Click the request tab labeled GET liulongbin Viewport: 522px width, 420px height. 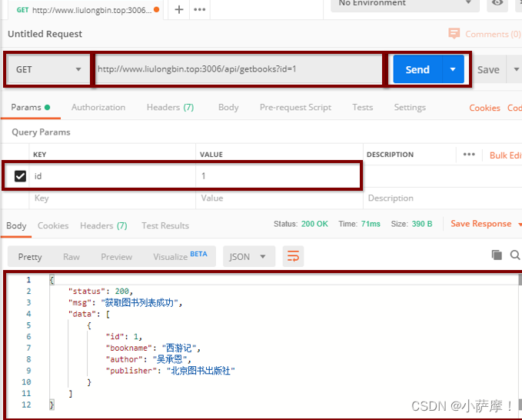coord(88,10)
